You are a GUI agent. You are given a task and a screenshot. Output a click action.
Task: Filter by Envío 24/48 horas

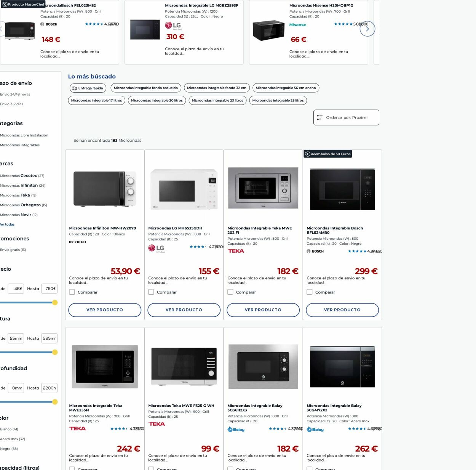15,94
